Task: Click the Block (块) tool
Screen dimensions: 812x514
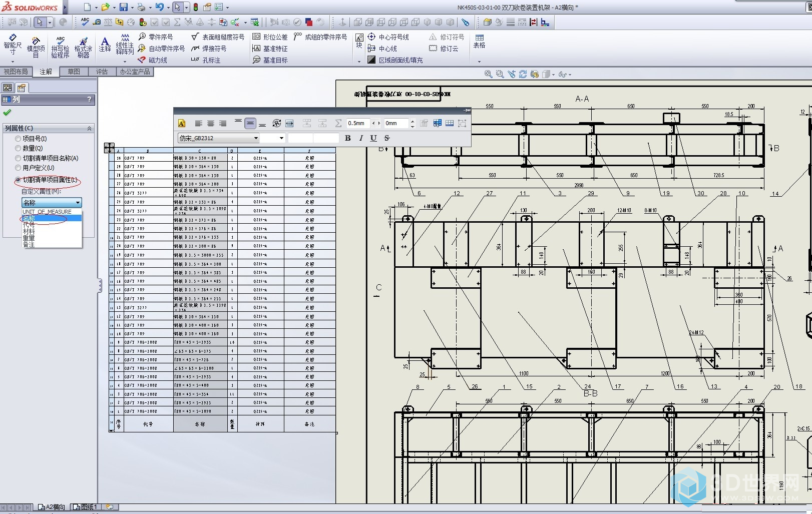Action: click(x=359, y=41)
